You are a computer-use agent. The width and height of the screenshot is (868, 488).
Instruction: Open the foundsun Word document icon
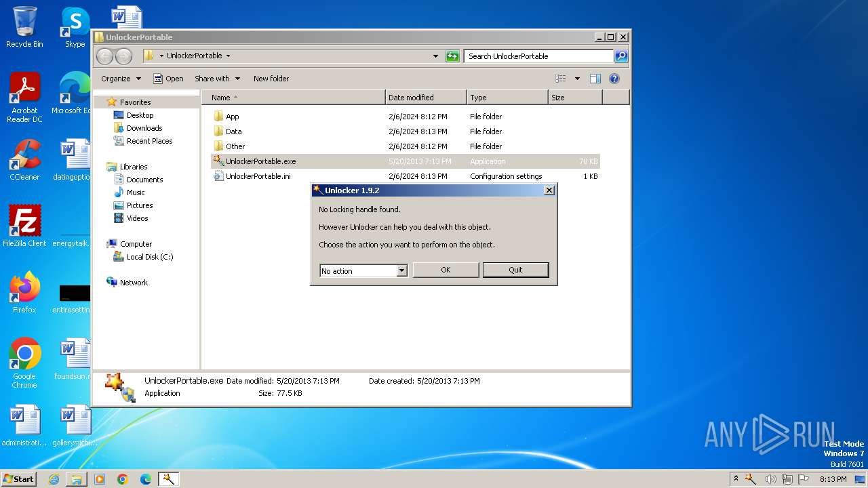(72, 359)
